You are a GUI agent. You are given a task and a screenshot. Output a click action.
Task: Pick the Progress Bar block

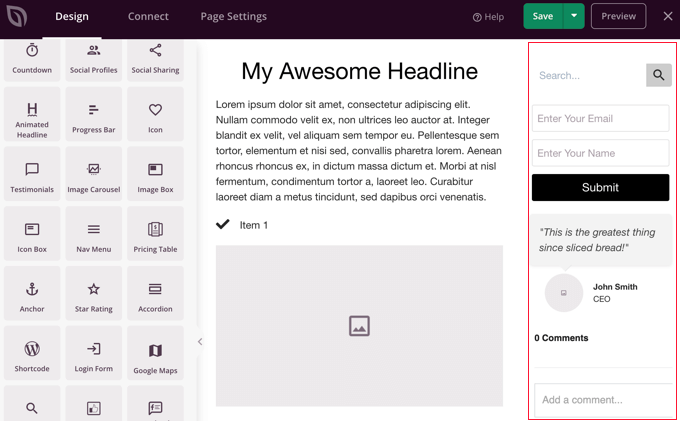(x=93, y=117)
